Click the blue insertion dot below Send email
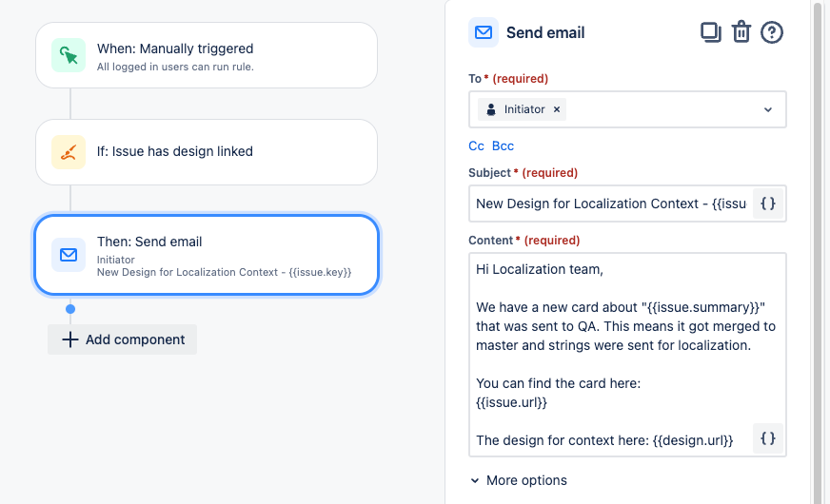830x504 pixels. [70, 309]
